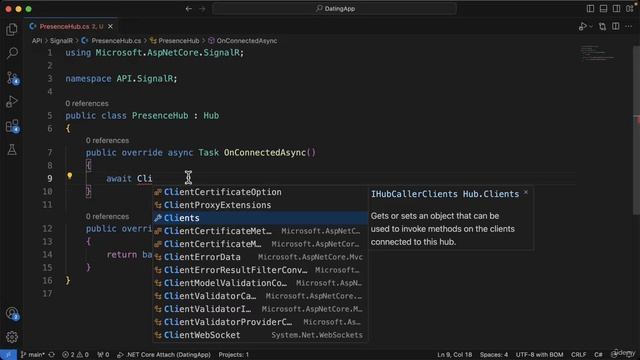640x360 pixels.
Task: Select ClientModelValidationCo suggestion
Action: (x=260, y=283)
